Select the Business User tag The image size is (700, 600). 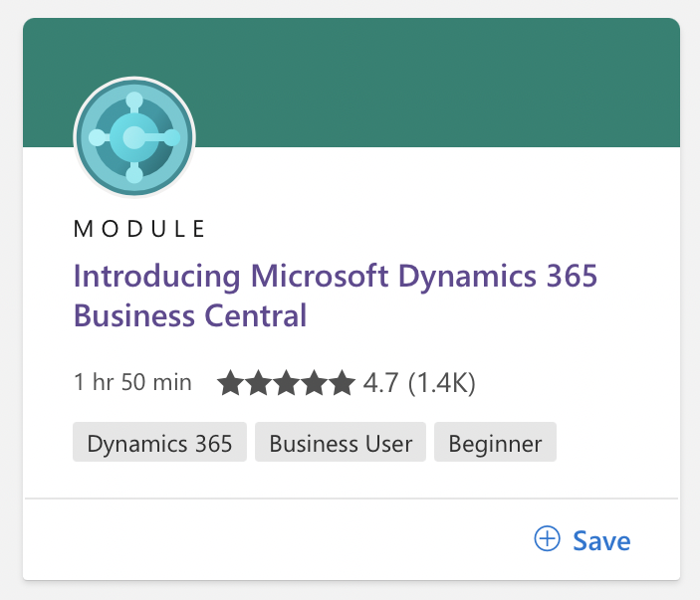[x=341, y=442]
